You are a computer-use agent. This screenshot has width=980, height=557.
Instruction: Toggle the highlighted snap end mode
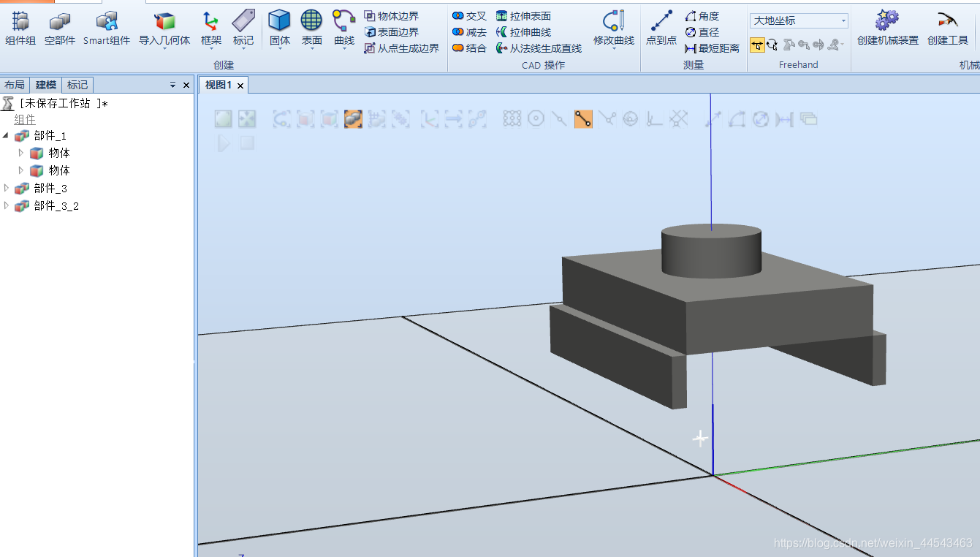[583, 118]
